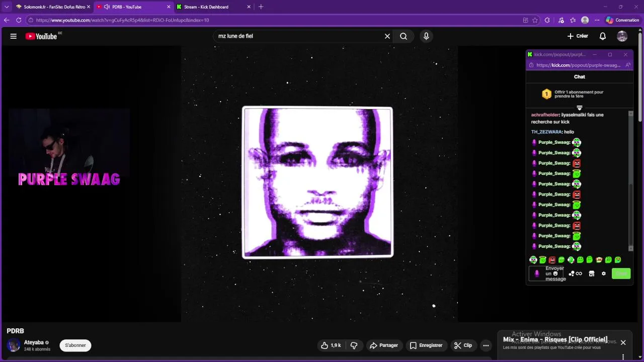Select the PDRB - YouTube tab
Viewport: 644px width, 362px height.
(133, 7)
